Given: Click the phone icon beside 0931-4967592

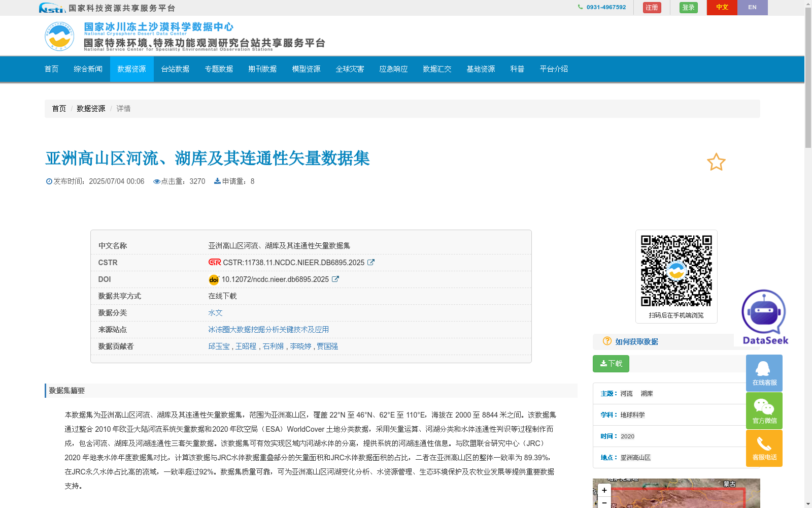Looking at the screenshot, I should (x=580, y=7).
